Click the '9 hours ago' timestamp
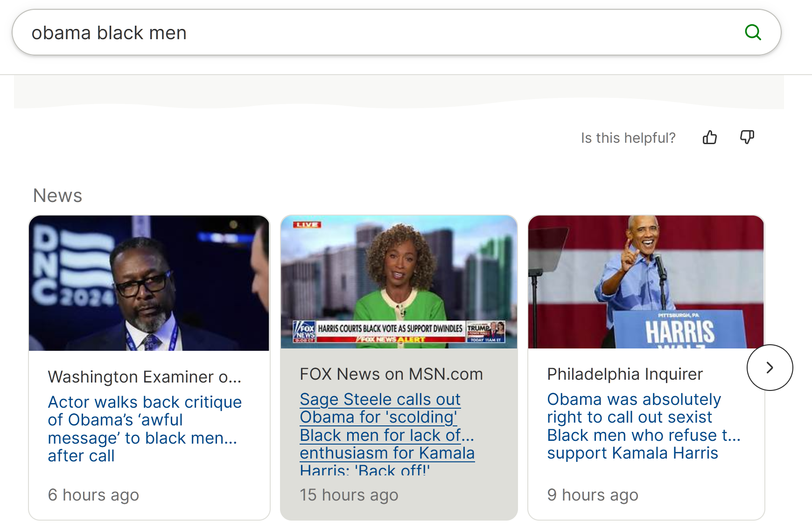 593,495
